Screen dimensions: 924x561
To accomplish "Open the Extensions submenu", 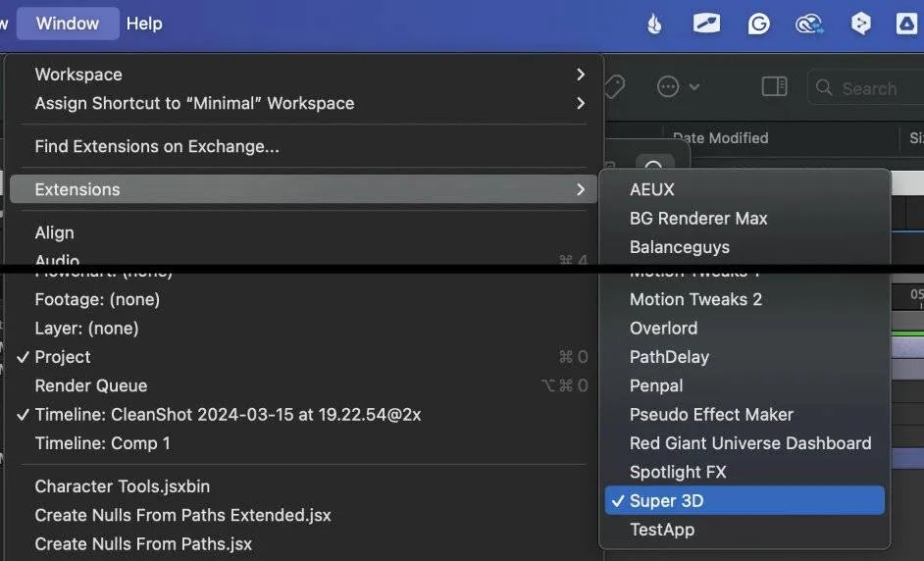I will 303,189.
